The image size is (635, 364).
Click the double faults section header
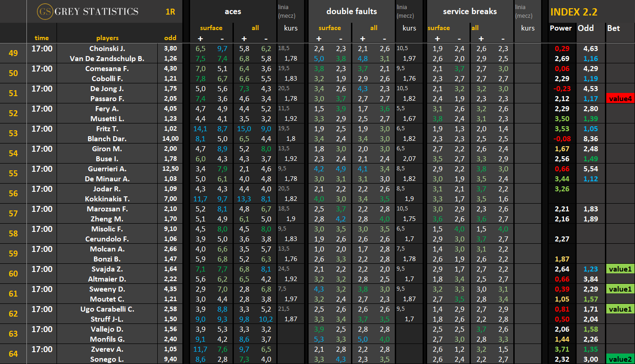tap(351, 11)
